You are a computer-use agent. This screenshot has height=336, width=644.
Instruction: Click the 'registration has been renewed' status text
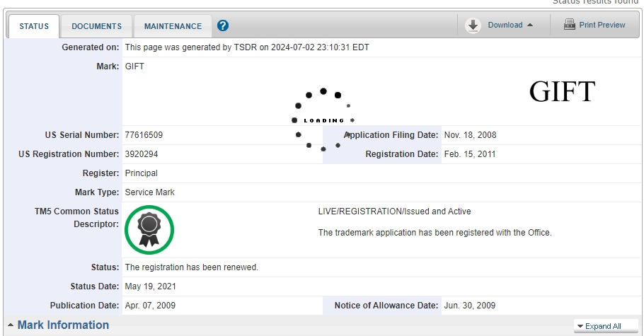pos(191,267)
